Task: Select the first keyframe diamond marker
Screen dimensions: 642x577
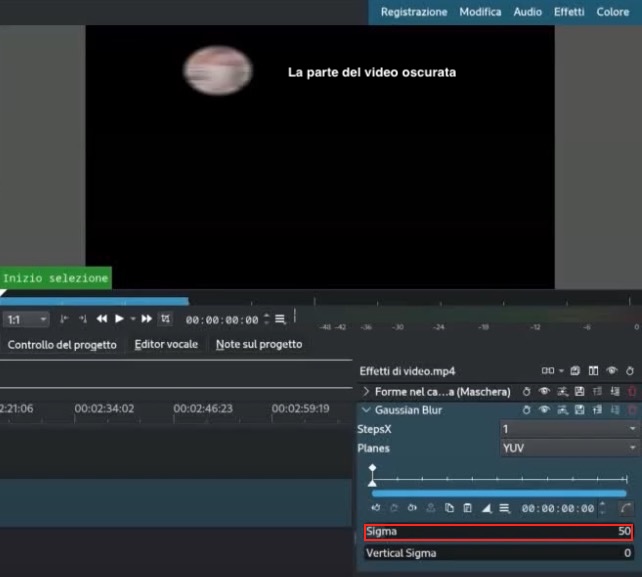Action: click(x=372, y=468)
